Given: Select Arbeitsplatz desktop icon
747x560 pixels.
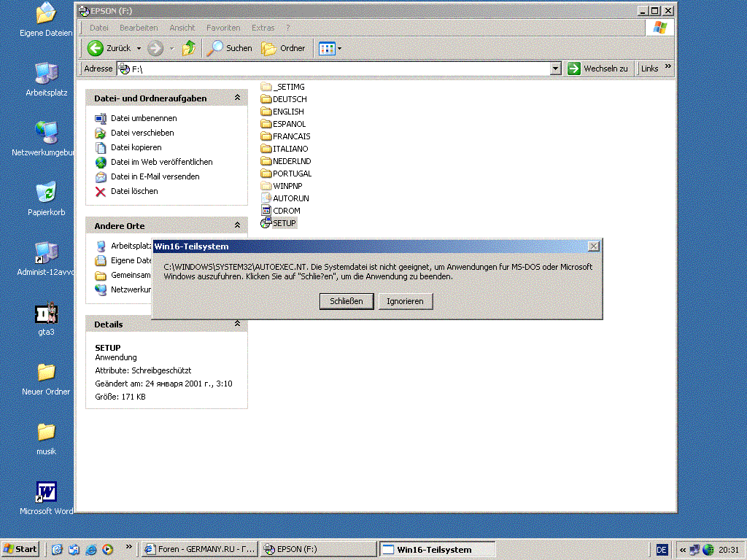Looking at the screenshot, I should pos(46,74).
